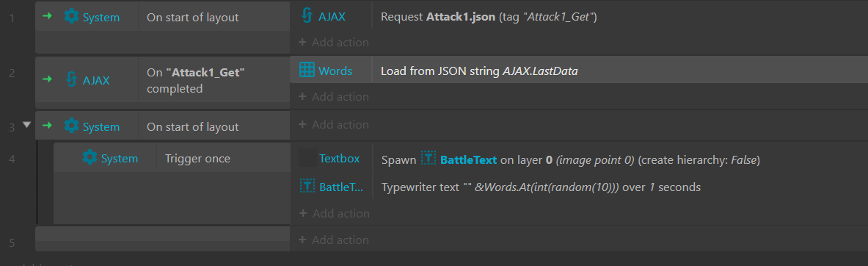Viewport: 868px width, 266px height.
Task: Click the System gear icon in event 1
Action: (71, 17)
